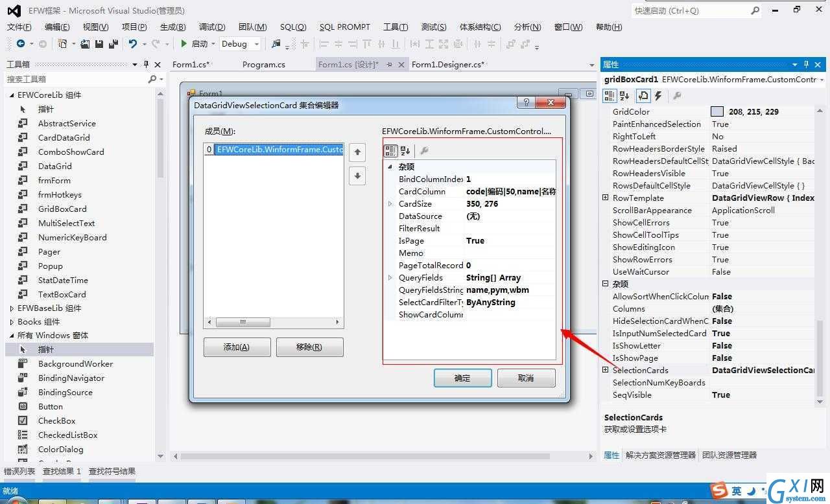This screenshot has height=504, width=830.
Task: Collapse the 所有 Windows 窗体 toolbox group
Action: (x=11, y=336)
